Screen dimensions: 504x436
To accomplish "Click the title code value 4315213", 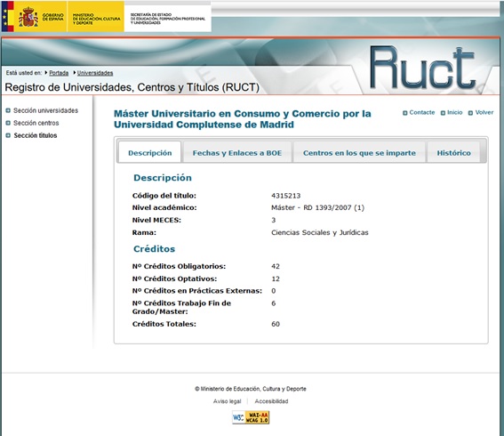I will (285, 196).
